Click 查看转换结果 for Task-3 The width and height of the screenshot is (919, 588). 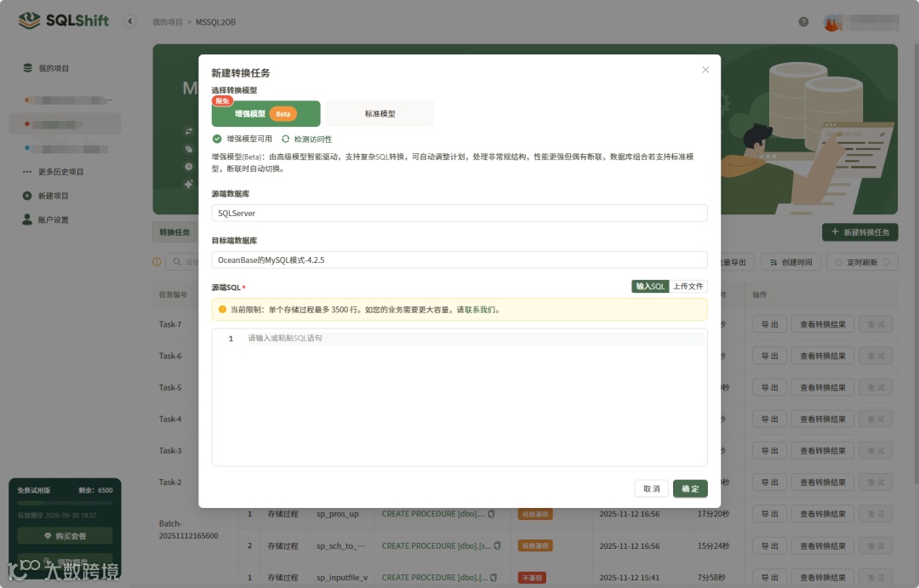pos(822,451)
